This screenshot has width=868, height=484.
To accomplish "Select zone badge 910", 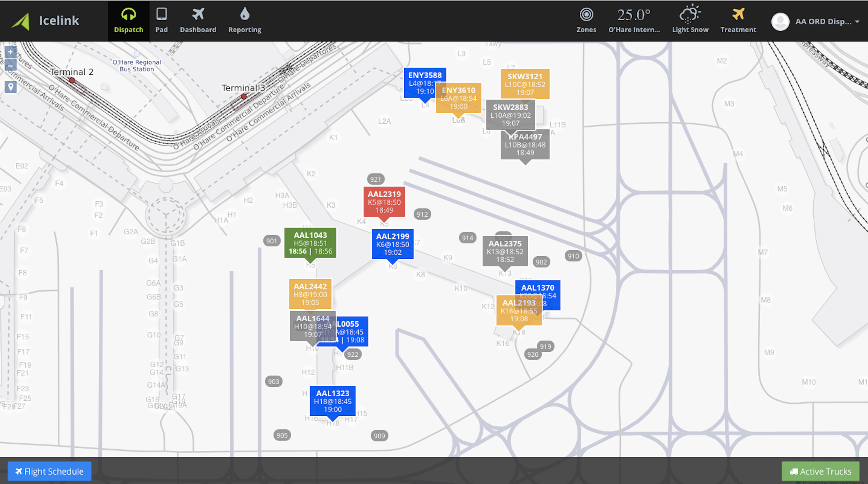I will [x=573, y=256].
